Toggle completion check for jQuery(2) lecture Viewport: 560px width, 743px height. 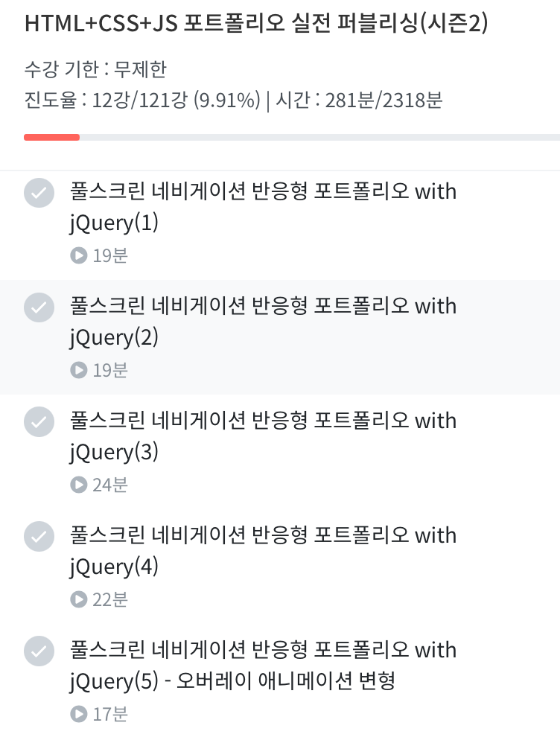39,307
